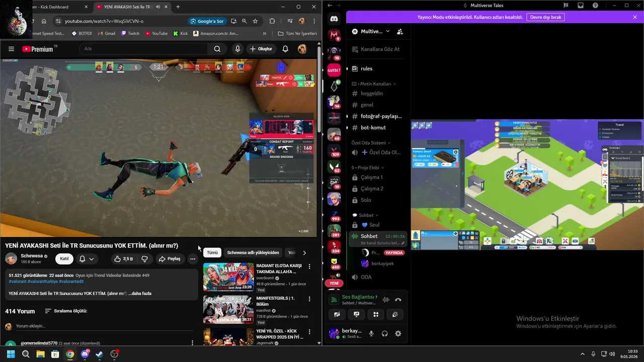
Task: Open Sıralama ölçütü sort dropdown
Action: 66,311
